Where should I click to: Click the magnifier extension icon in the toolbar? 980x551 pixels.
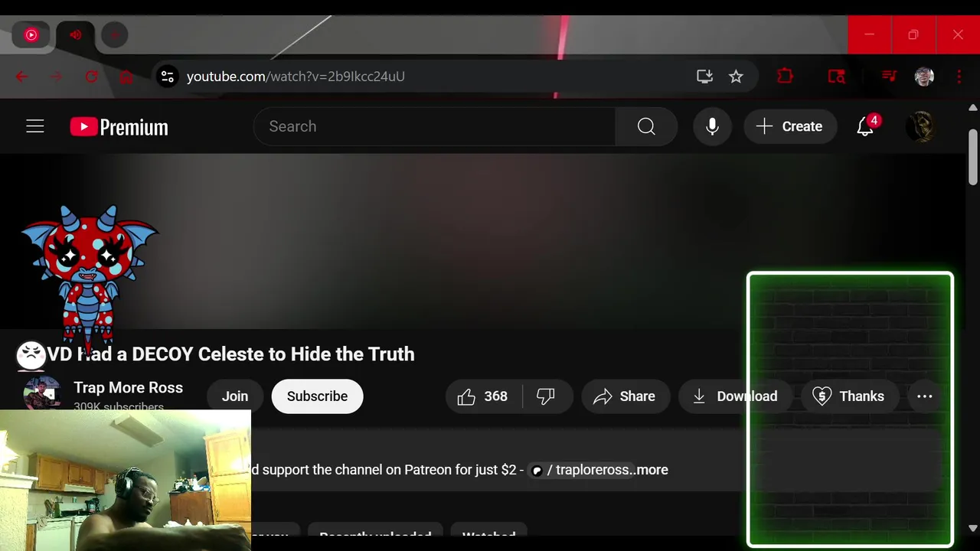836,76
